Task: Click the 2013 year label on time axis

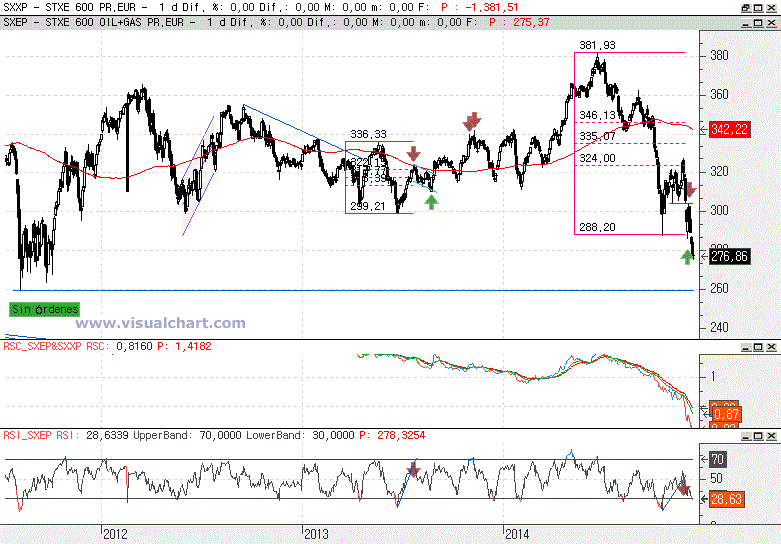Action: click(317, 535)
